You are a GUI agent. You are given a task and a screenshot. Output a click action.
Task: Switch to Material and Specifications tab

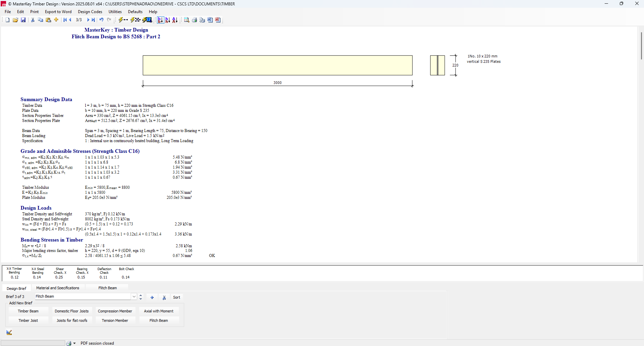pos(58,288)
